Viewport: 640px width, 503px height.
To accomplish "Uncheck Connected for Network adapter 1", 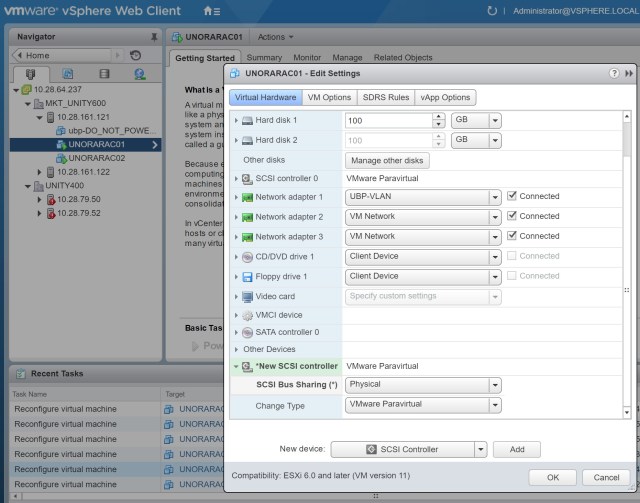I will (512, 197).
